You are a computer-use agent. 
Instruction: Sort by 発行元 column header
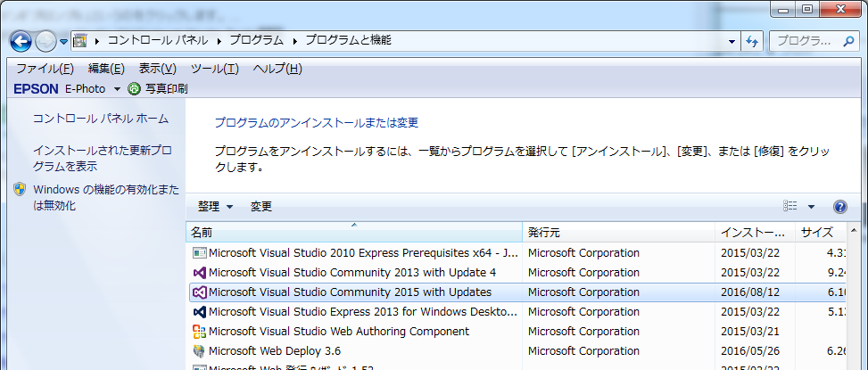click(619, 233)
